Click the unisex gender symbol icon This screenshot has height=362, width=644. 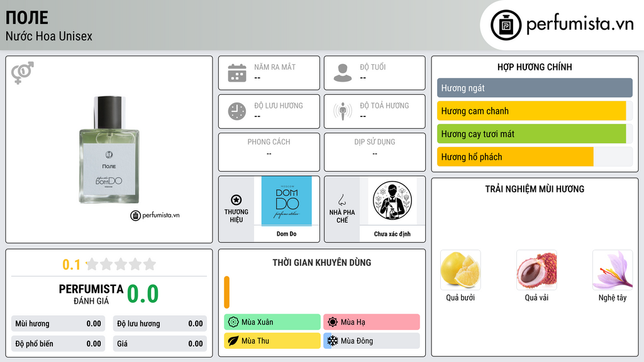click(23, 73)
